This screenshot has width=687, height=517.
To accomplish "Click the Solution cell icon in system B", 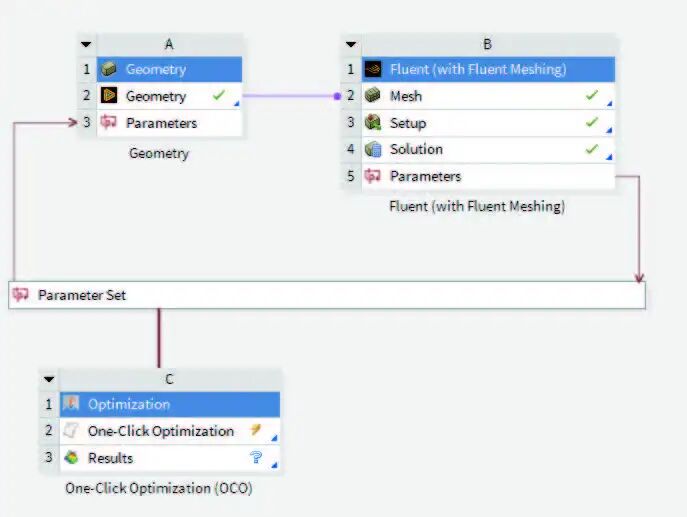I will pyautogui.click(x=373, y=149).
